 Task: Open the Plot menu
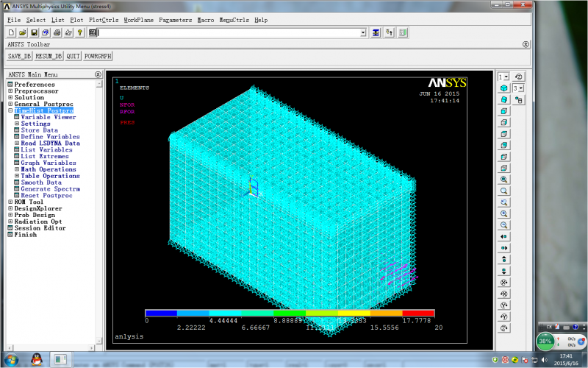pos(76,20)
